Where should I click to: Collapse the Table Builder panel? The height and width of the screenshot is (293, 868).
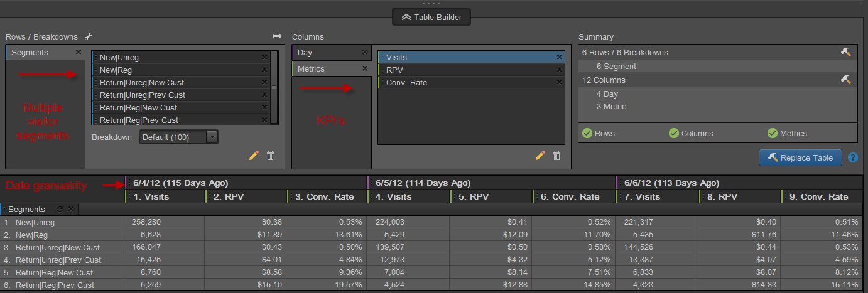click(x=431, y=18)
